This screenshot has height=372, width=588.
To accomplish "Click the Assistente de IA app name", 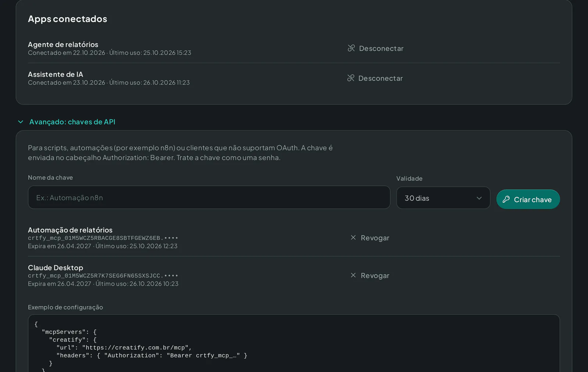I will [55, 74].
